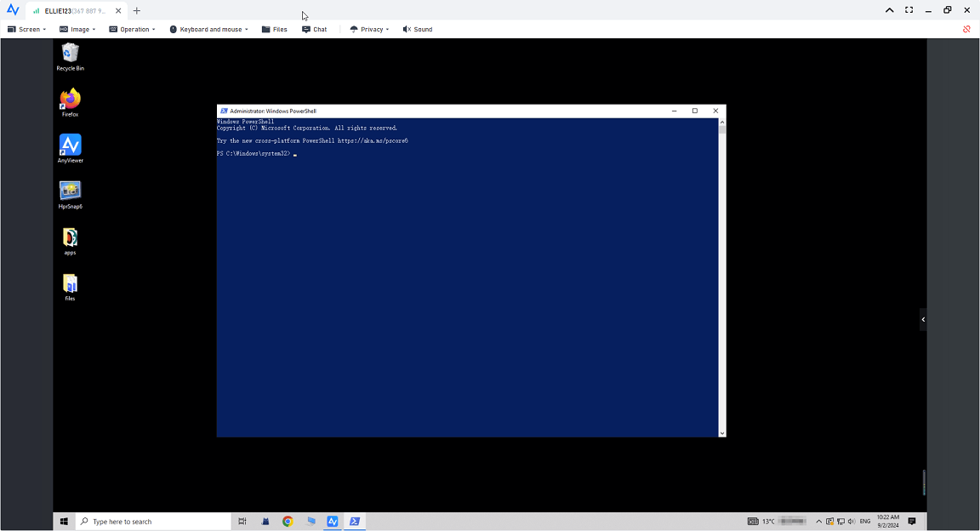Select the Recycle Bin desktop icon

(x=70, y=57)
